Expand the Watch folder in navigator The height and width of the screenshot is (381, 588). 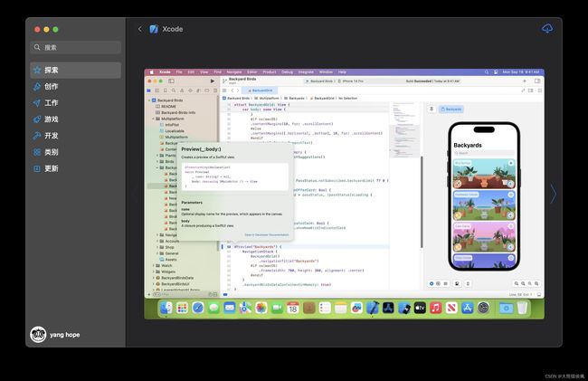pos(154,265)
